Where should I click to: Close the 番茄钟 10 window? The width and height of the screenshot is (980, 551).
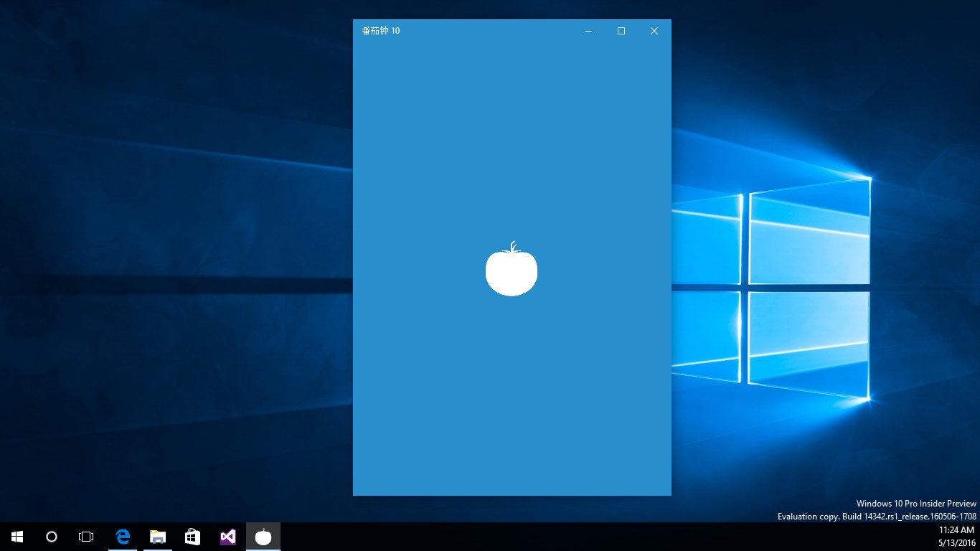(654, 31)
